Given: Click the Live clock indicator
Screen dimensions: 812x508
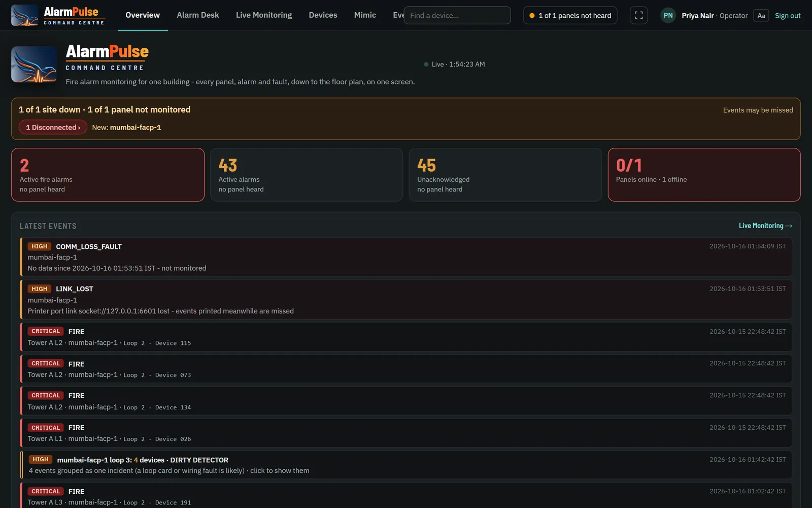Looking at the screenshot, I should (454, 65).
